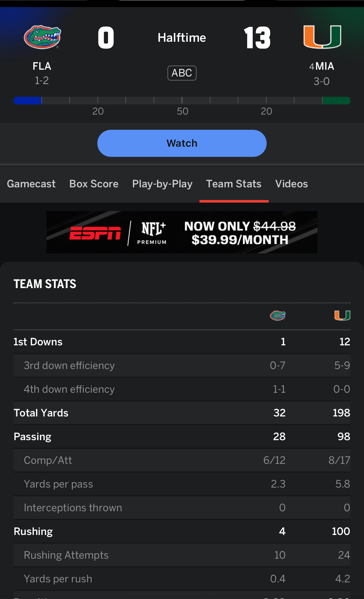Tap the small Gators icon in stats table

[x=278, y=315]
